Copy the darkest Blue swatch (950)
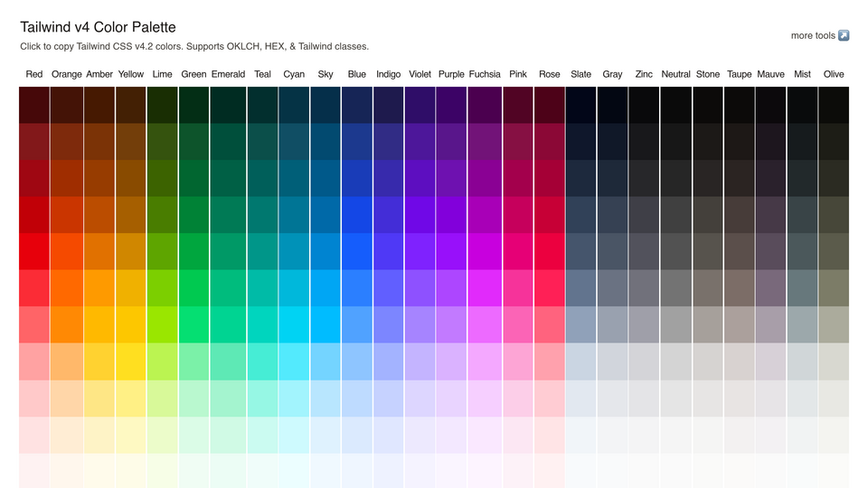The image size is (868, 488). click(357, 105)
